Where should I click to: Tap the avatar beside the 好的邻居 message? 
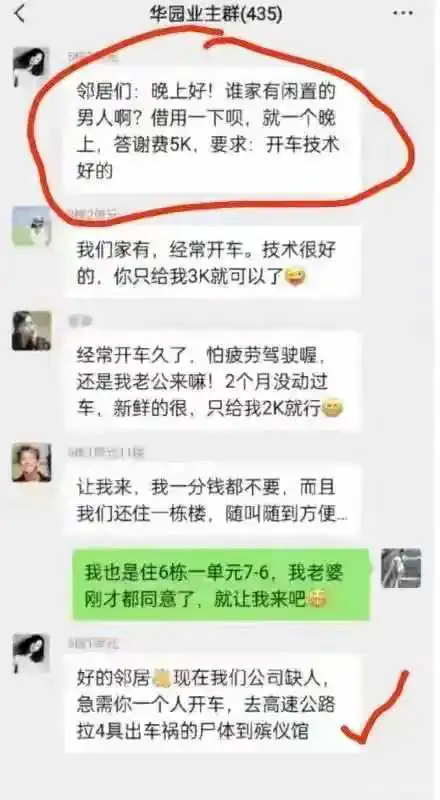[31, 654]
